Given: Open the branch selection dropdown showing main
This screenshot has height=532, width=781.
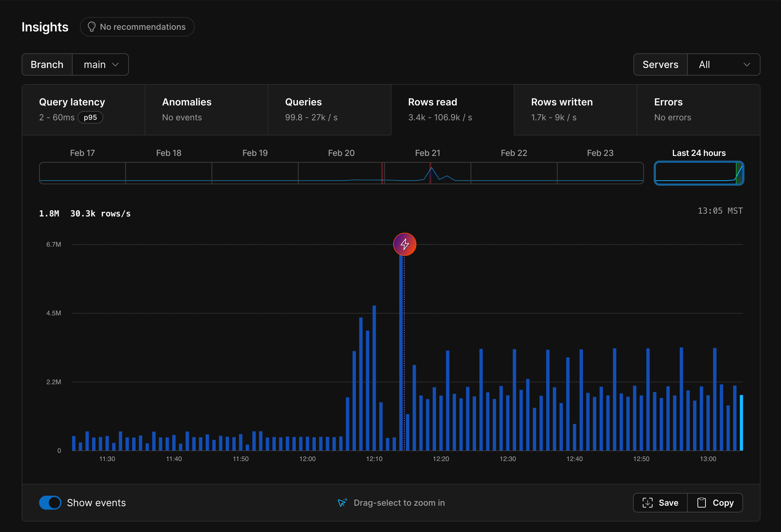Looking at the screenshot, I should [100, 64].
